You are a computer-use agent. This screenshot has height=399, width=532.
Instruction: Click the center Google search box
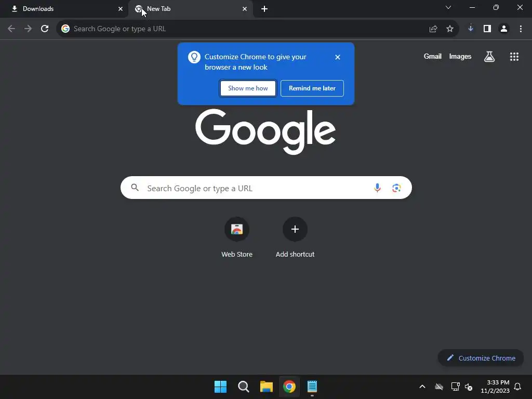click(266, 188)
